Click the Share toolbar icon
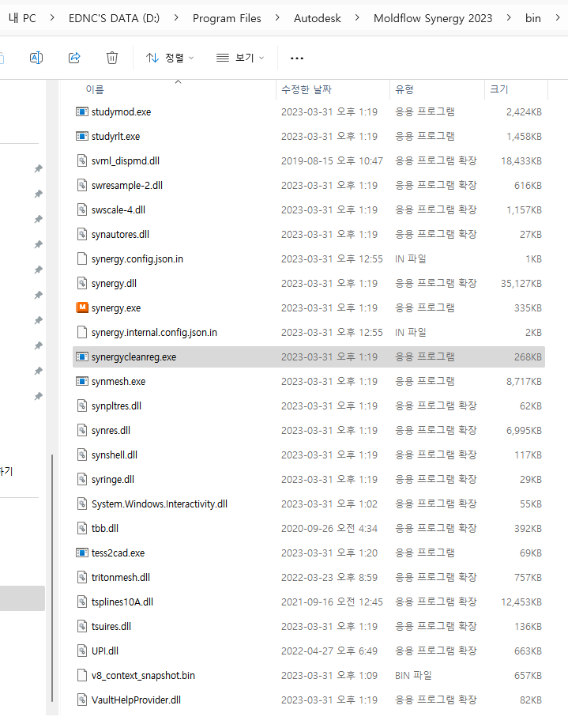568x728 pixels. (74, 58)
